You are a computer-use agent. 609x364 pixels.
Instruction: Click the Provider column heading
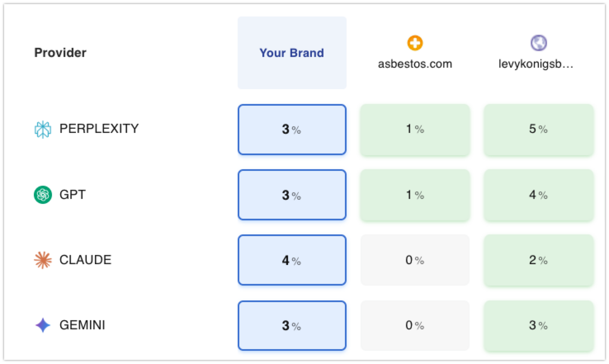(x=60, y=52)
